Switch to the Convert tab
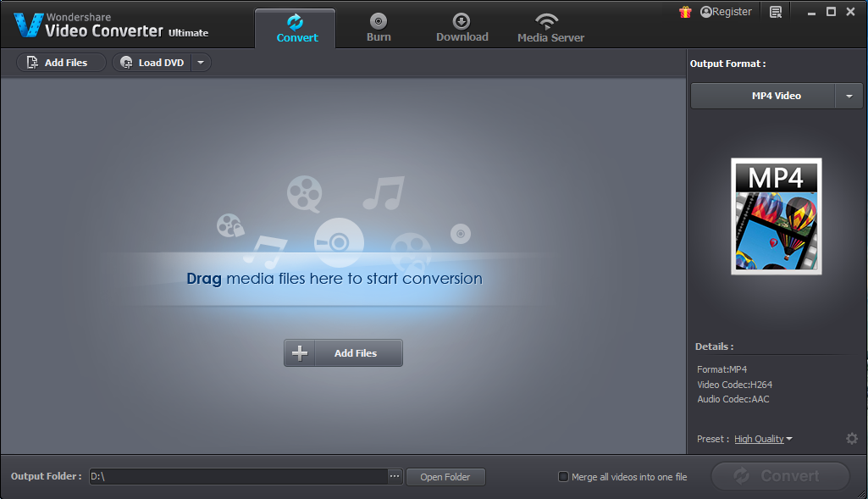The width and height of the screenshot is (868, 499). click(x=296, y=28)
